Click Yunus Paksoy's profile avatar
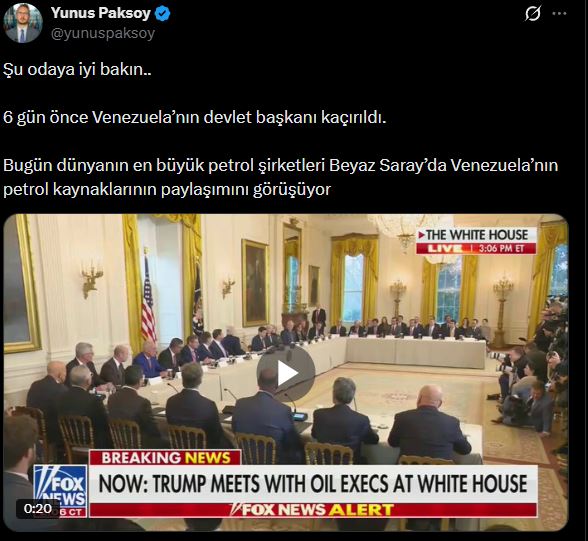This screenshot has width=588, height=541. (23, 23)
